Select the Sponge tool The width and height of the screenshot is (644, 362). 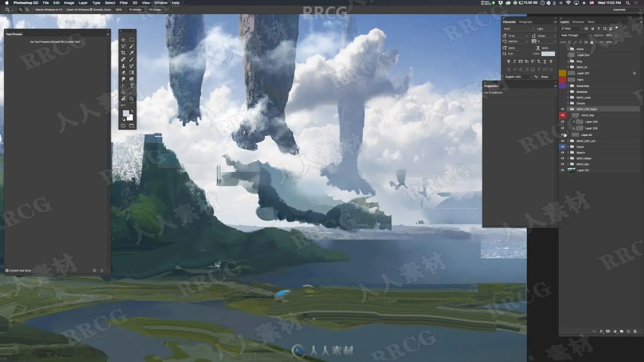(131, 79)
